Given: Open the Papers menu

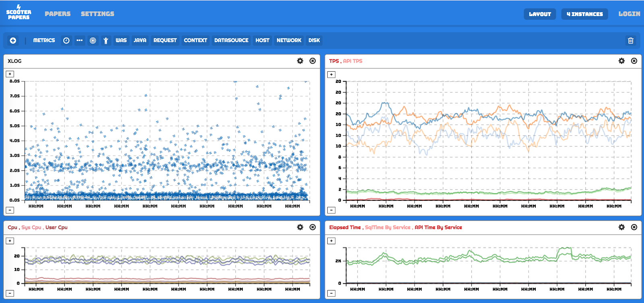Looking at the screenshot, I should tap(58, 14).
